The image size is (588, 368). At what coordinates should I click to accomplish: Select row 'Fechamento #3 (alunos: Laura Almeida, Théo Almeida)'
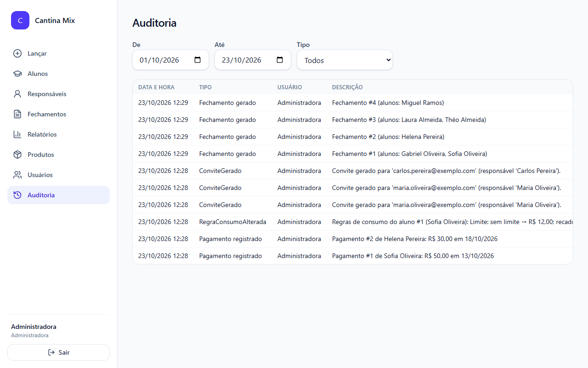point(353,120)
